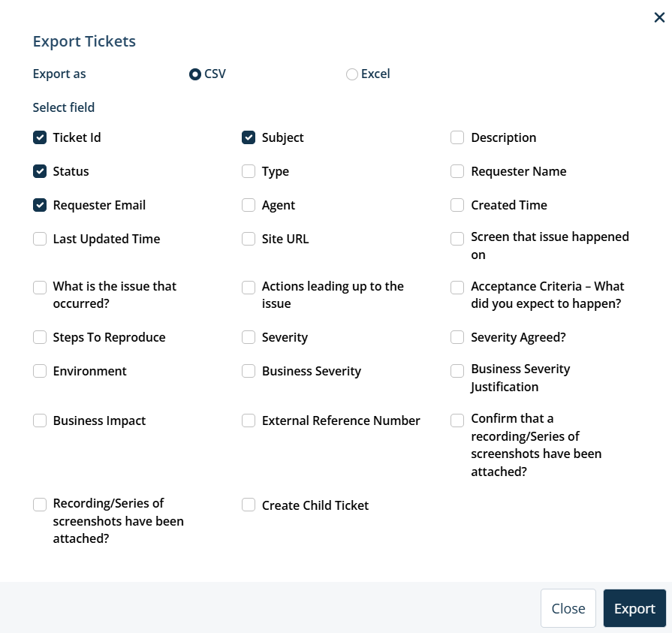Include the Agent field
The height and width of the screenshot is (633, 672).
tap(249, 205)
